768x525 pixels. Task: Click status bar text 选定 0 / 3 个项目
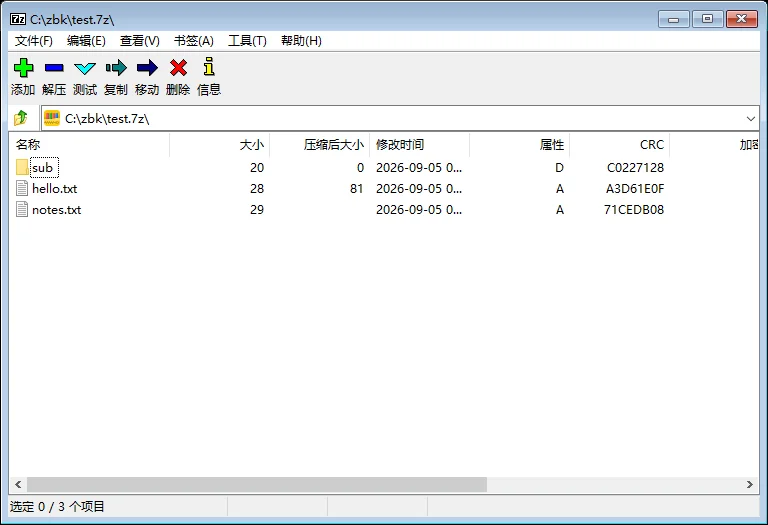[57, 506]
